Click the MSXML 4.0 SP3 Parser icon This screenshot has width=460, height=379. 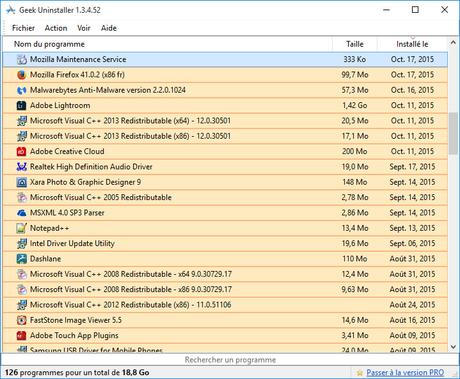22,213
